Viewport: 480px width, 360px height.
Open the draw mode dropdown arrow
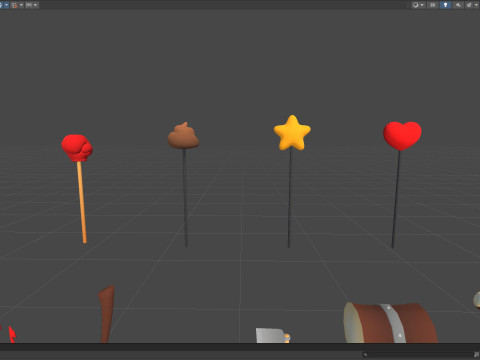click(x=422, y=5)
